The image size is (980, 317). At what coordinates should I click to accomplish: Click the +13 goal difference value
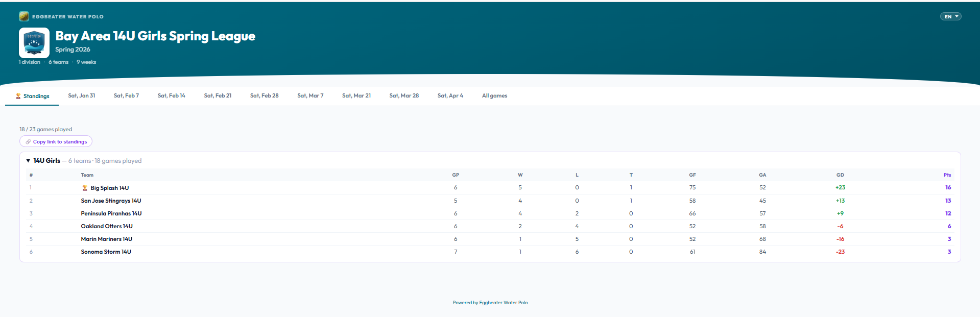pyautogui.click(x=840, y=201)
